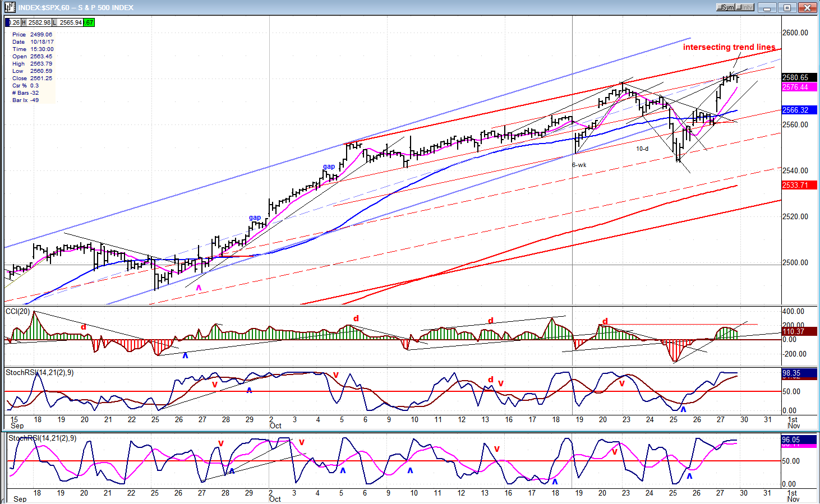Select the upper StochRSI(14,21(2),9) panel label
820x504 pixels.
39,372
